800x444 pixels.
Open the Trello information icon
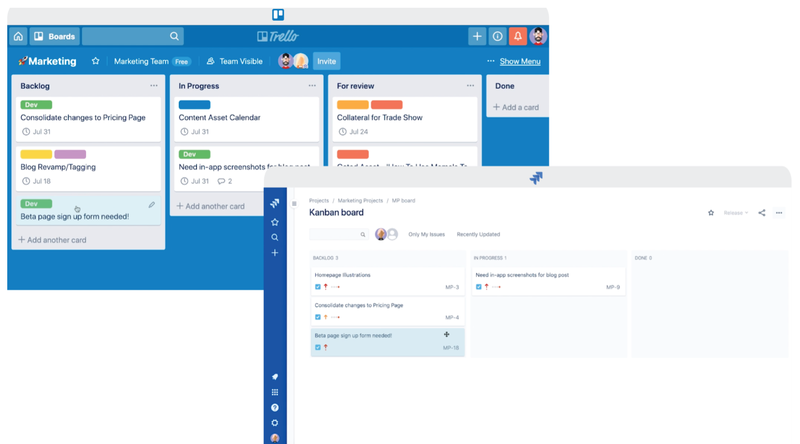[497, 36]
